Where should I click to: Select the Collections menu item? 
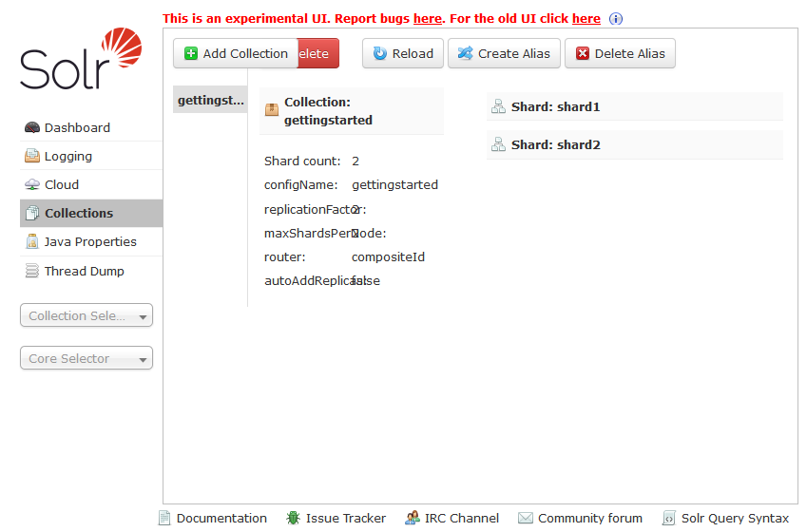coord(91,213)
